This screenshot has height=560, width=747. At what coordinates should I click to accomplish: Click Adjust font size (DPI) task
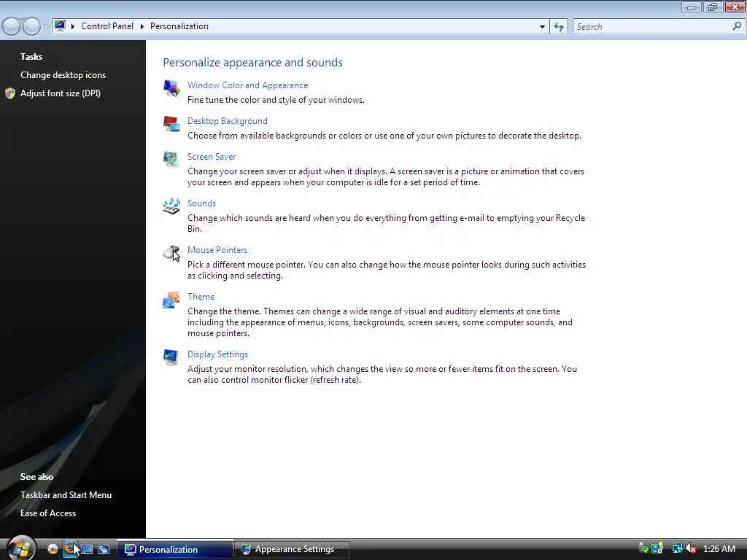pos(60,93)
